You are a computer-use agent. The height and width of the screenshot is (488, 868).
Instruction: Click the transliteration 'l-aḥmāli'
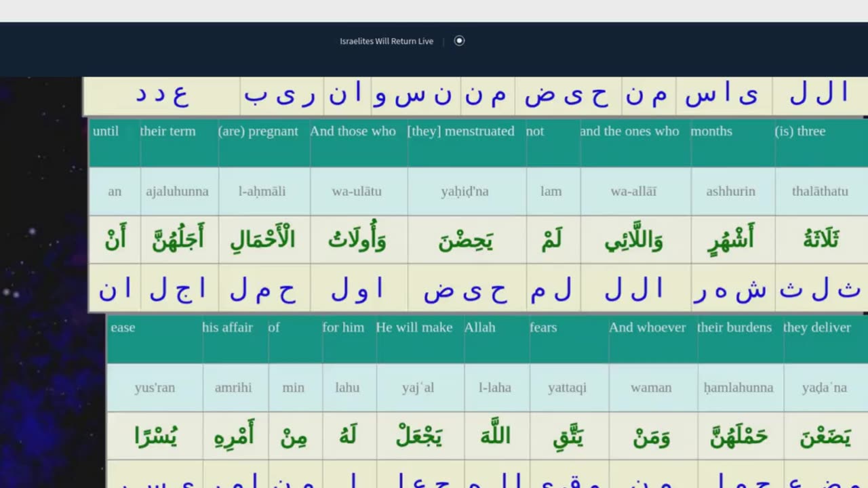(x=262, y=191)
